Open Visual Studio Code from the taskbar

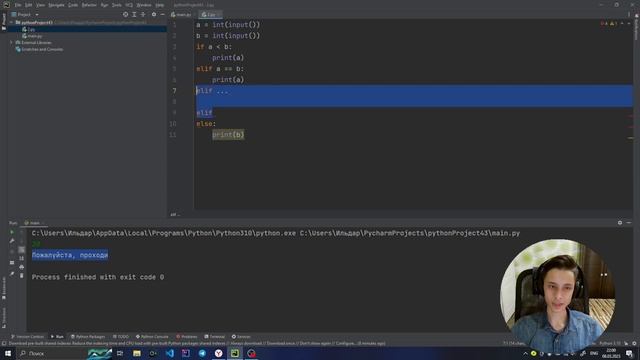tap(169, 353)
